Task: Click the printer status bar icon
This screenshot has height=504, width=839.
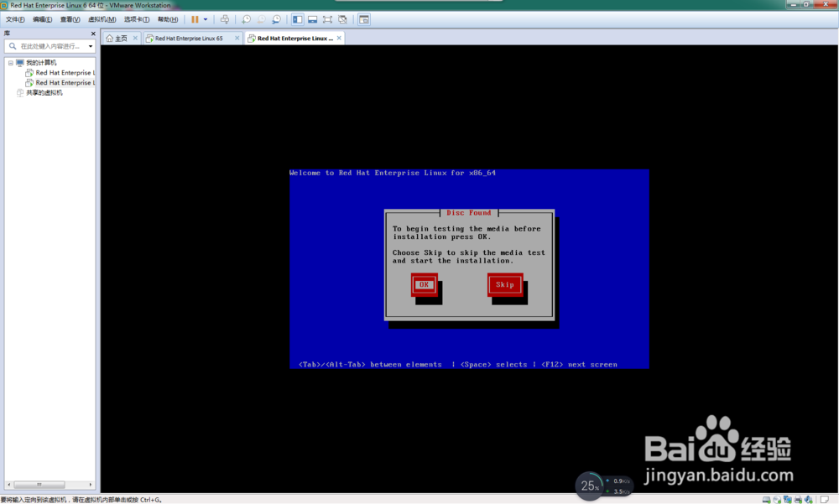Action: 799,500
